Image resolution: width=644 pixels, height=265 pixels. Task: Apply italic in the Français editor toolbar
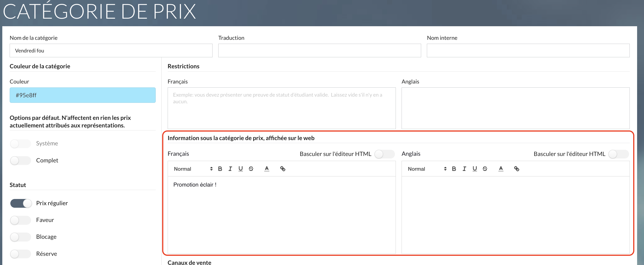coord(230,169)
